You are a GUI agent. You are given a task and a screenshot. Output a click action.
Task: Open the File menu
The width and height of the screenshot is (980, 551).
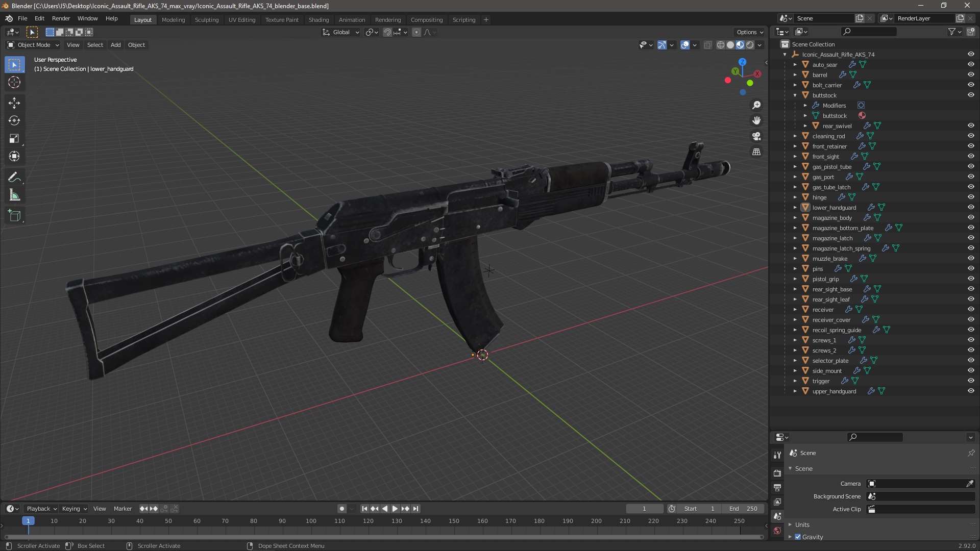click(22, 18)
